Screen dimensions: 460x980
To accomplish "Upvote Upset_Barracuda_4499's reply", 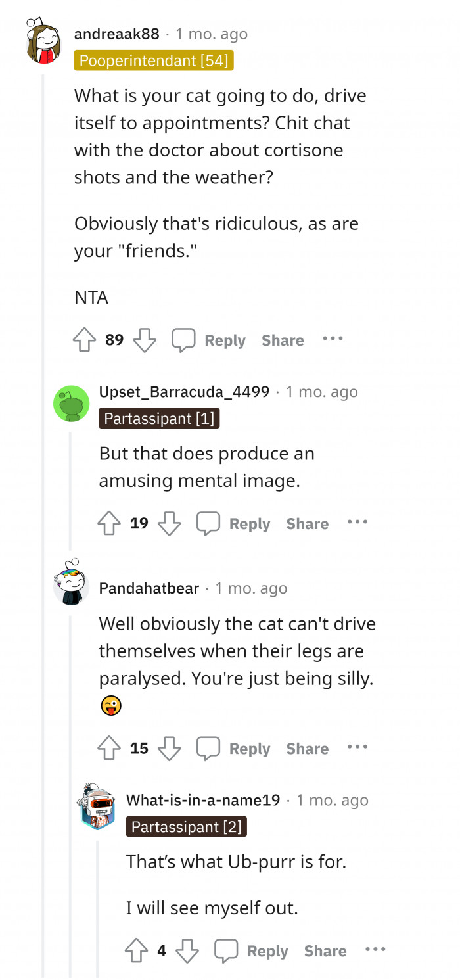I will click(x=110, y=523).
